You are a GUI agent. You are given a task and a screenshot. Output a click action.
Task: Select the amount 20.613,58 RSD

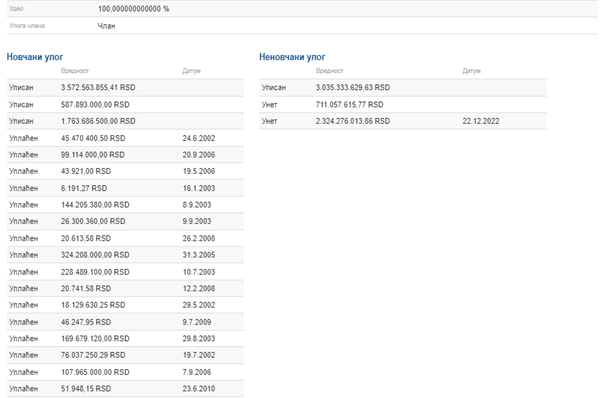point(86,238)
